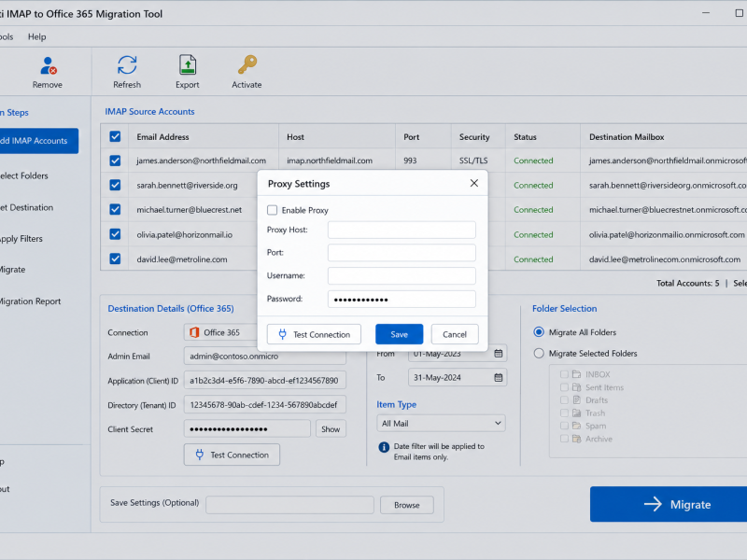The height and width of the screenshot is (560, 747).
Task: Open the Item Type All Mail dropdown
Action: 441,424
